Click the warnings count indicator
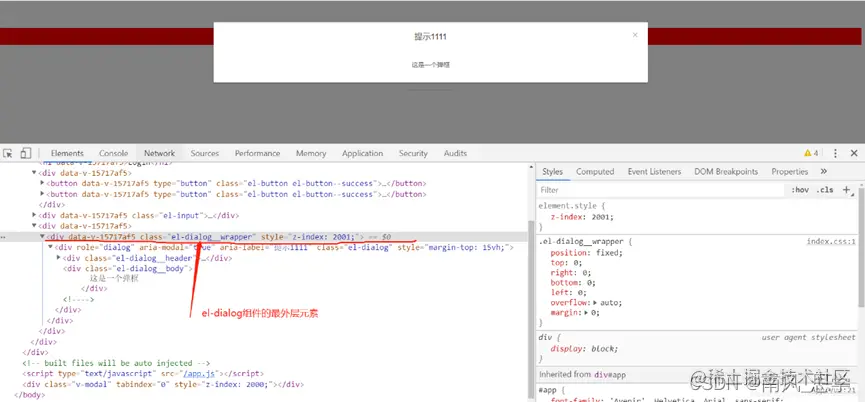 (811, 153)
